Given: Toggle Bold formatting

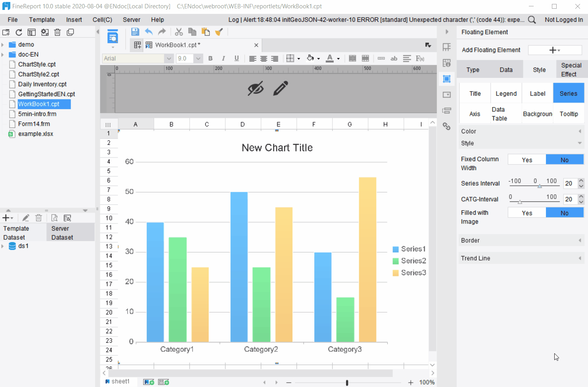Looking at the screenshot, I should pyautogui.click(x=210, y=58).
